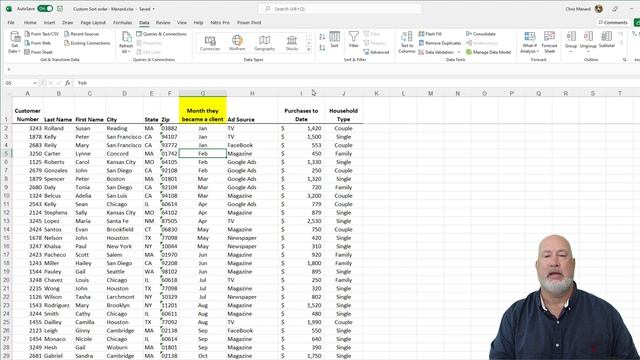
Task: Click the 'Gonzales' last name cell
Action: pos(59,170)
